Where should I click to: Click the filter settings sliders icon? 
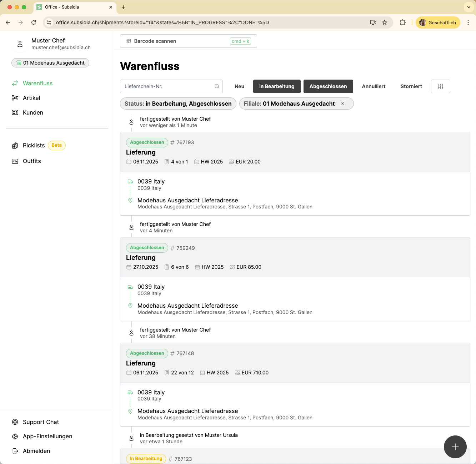click(440, 86)
